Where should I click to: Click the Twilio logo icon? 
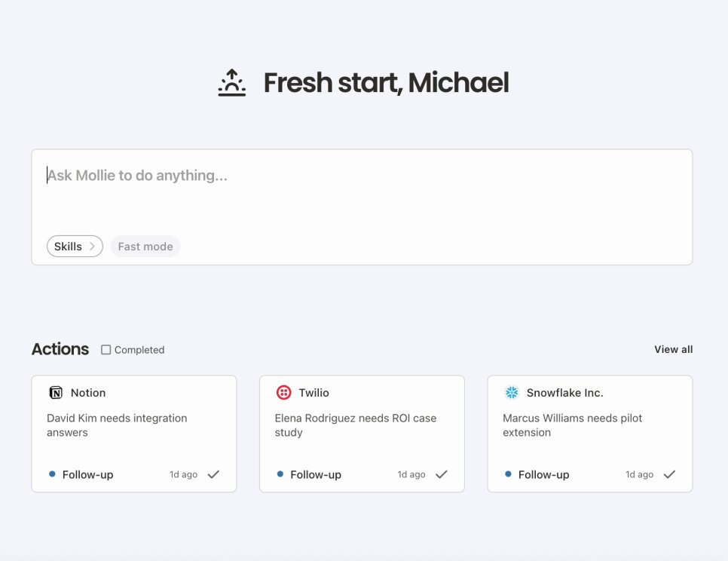(x=283, y=392)
